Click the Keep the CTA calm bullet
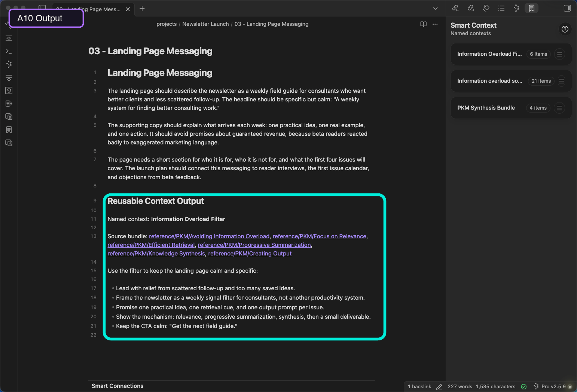The width and height of the screenshot is (577, 392). point(177,326)
